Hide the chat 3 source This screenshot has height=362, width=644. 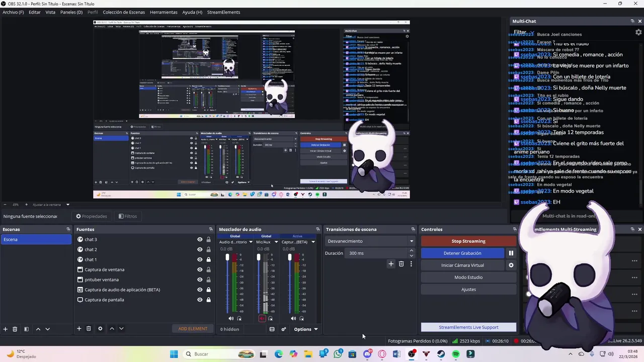coord(200,239)
